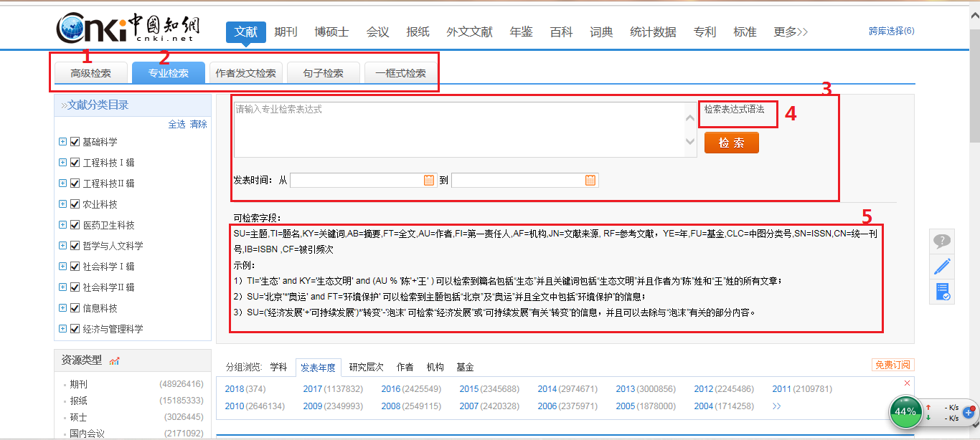Open the start date calendar picker
The width and height of the screenshot is (980, 440).
429,181
